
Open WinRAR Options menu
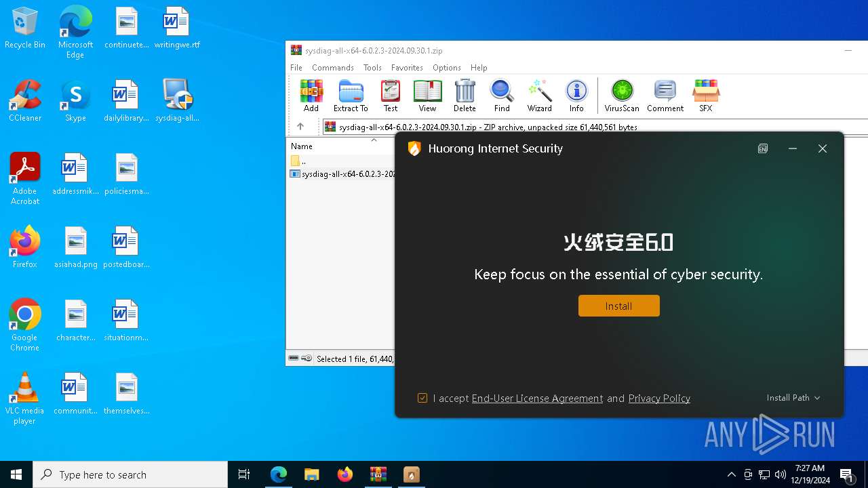point(447,68)
